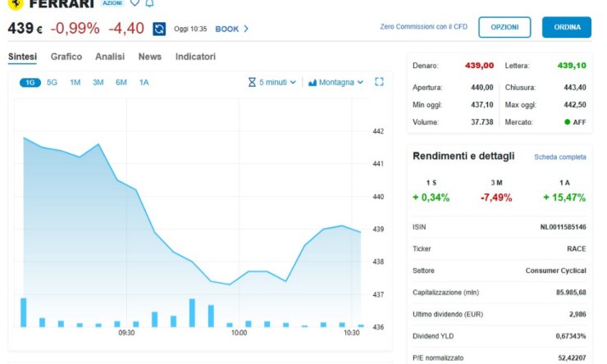Expand chart to fullscreen
This screenshot has height=364, width=607.
[x=379, y=82]
